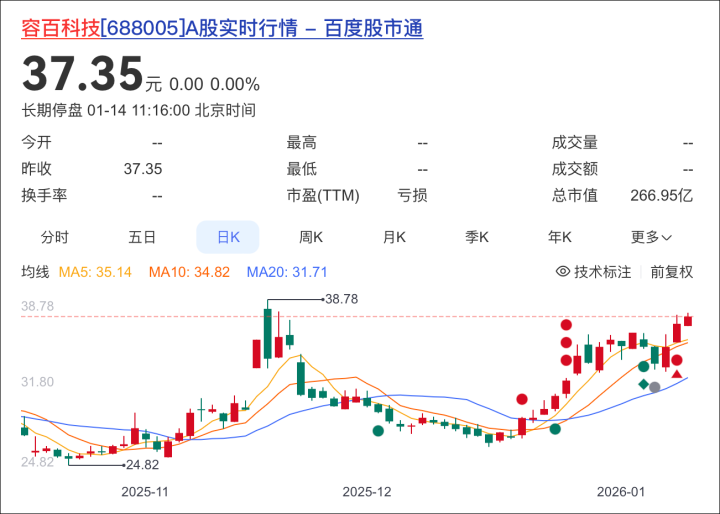Screen dimensions: 720x514
Task: Click the 2026-01 date axis label
Action: 621,492
